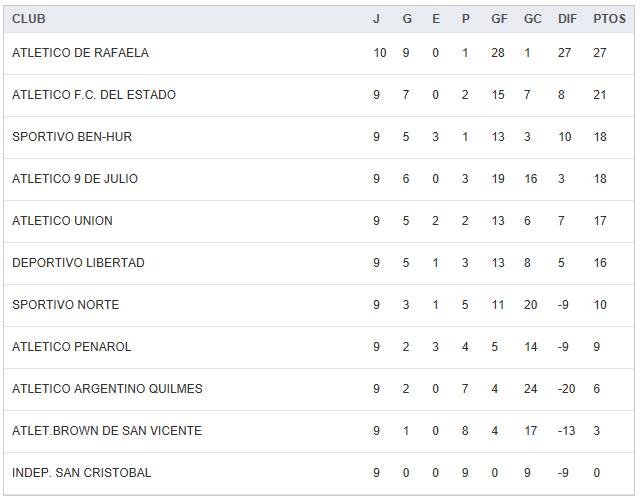
Task: Click the G wins column header
Action: tap(406, 19)
